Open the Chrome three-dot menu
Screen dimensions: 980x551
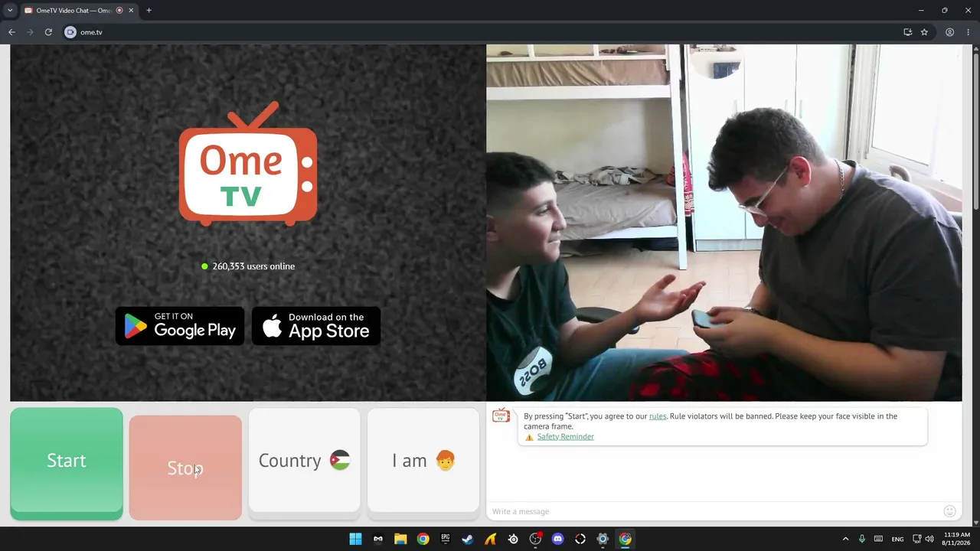coord(969,32)
